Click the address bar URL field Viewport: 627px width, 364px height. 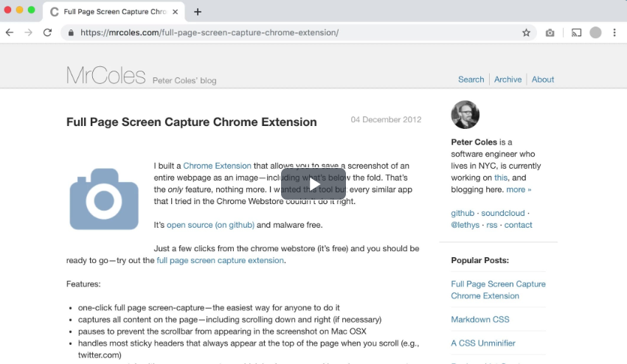point(298,32)
